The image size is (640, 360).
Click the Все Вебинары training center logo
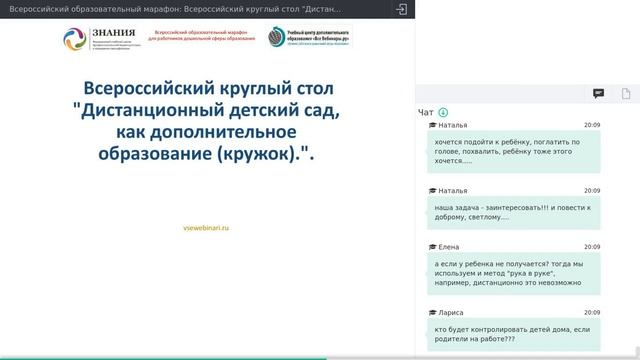(x=309, y=37)
